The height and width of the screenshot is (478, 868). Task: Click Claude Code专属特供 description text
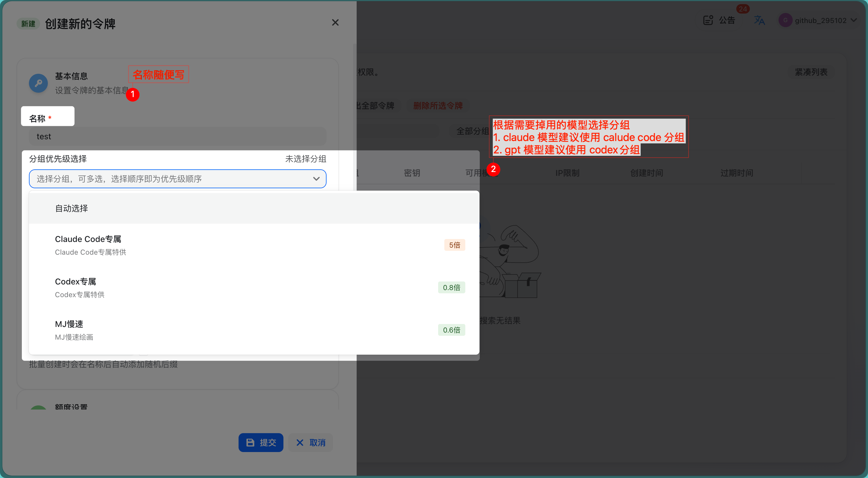(x=90, y=252)
